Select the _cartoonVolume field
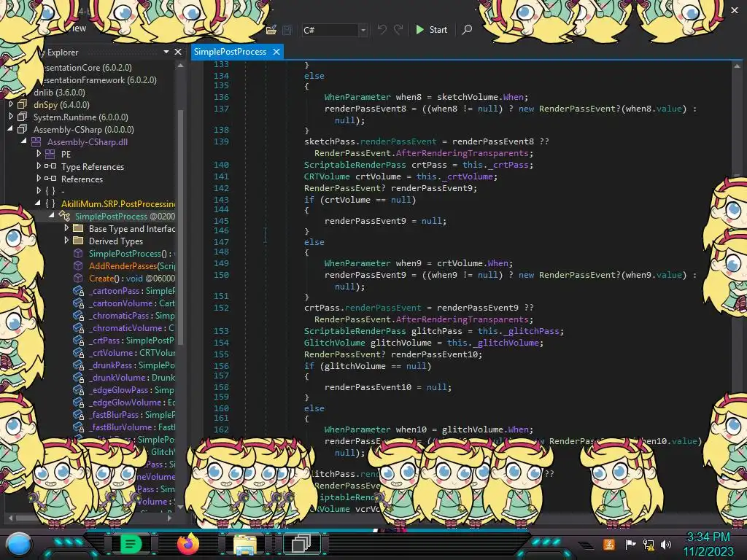This screenshot has width=747, height=560. pyautogui.click(x=132, y=303)
